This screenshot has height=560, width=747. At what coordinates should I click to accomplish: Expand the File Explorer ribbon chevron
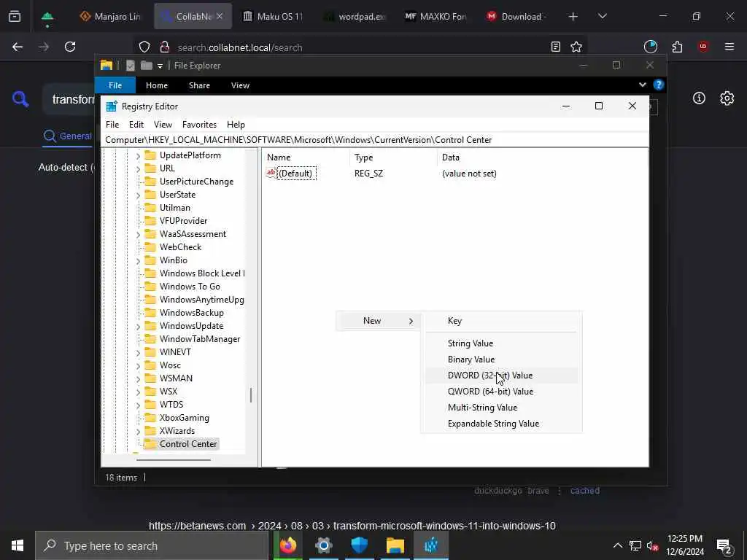[x=642, y=85]
